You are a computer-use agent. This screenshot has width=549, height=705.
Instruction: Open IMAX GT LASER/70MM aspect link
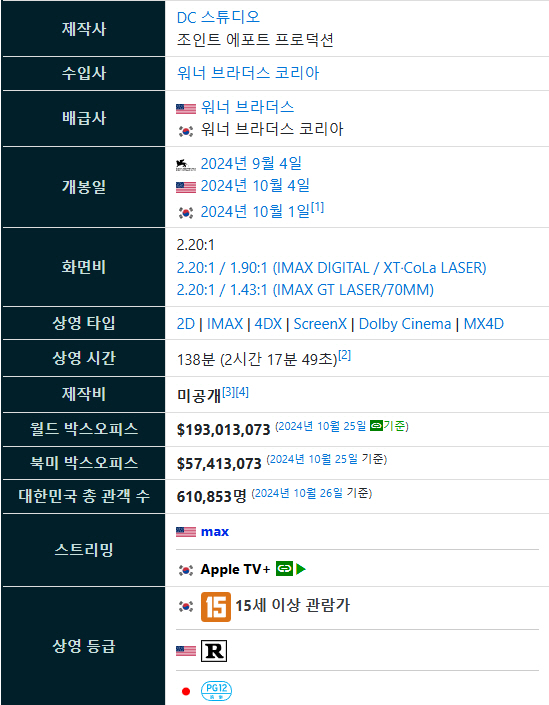(x=305, y=290)
